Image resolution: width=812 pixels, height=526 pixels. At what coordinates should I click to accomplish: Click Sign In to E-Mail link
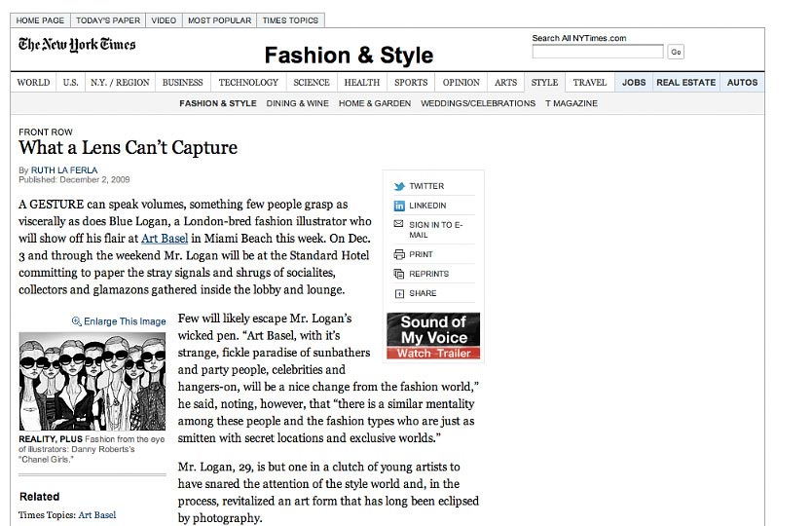click(436, 230)
